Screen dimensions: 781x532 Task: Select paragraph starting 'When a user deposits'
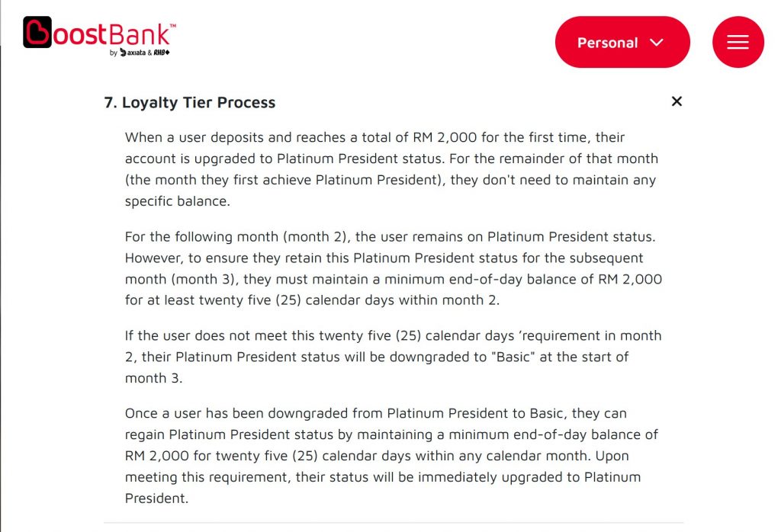click(391, 169)
